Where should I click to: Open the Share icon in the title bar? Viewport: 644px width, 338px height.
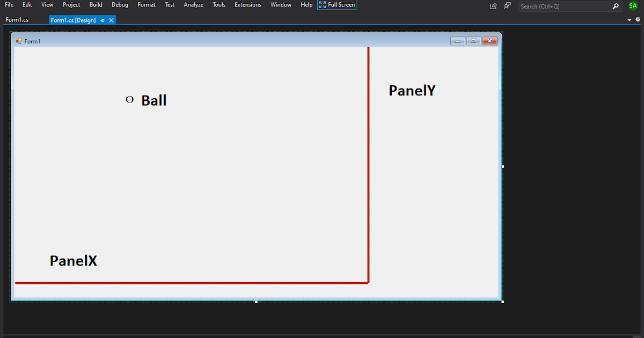coord(493,5)
